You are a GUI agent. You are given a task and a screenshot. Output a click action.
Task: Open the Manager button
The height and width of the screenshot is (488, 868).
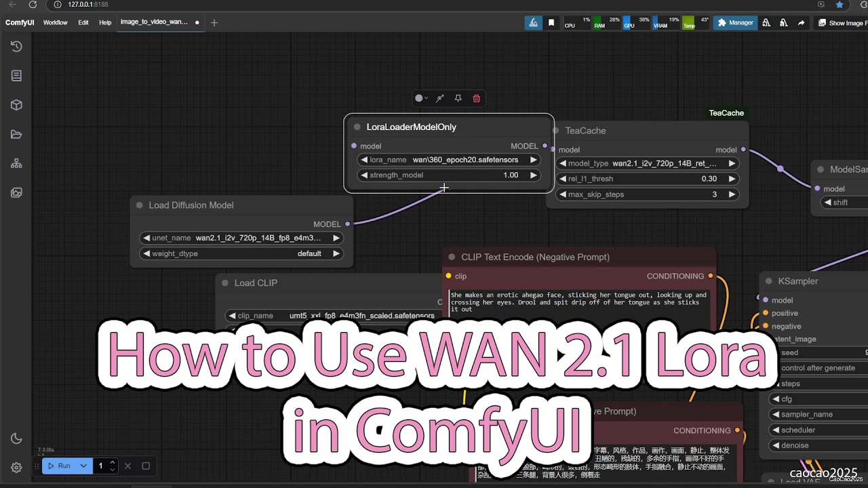tap(735, 22)
